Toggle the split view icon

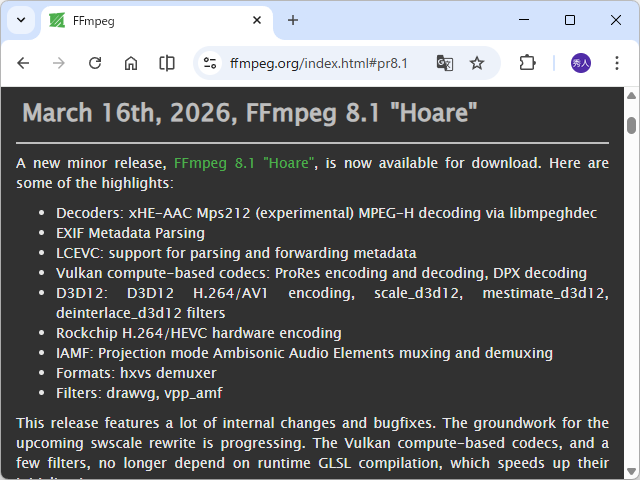click(x=167, y=63)
